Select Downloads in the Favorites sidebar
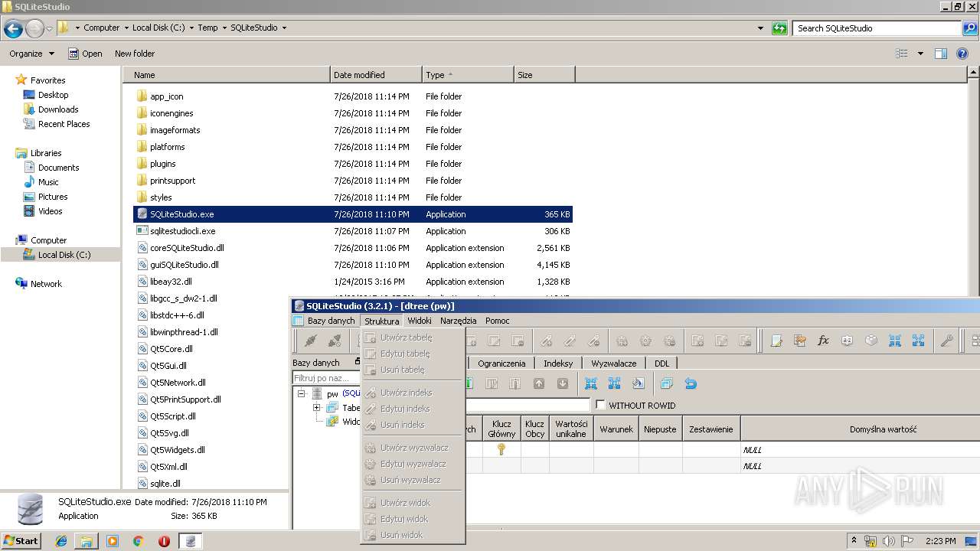Screen dimensions: 980x551 tap(58, 109)
